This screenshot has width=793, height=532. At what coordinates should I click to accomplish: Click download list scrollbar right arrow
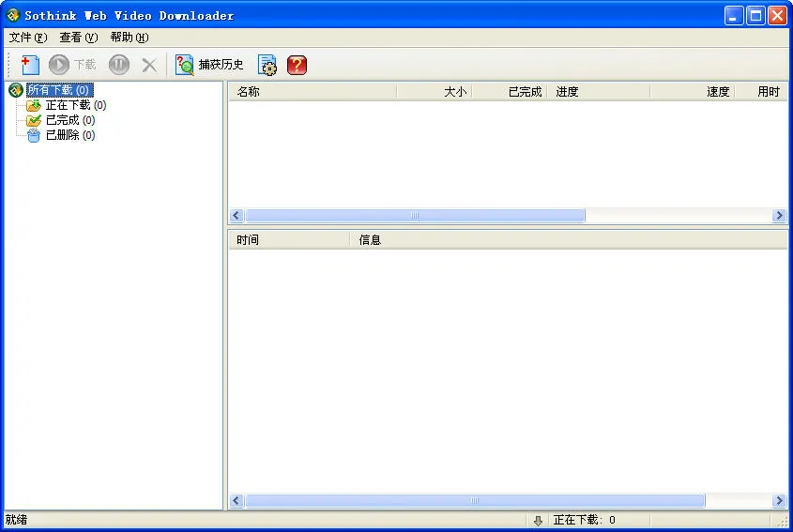point(779,216)
